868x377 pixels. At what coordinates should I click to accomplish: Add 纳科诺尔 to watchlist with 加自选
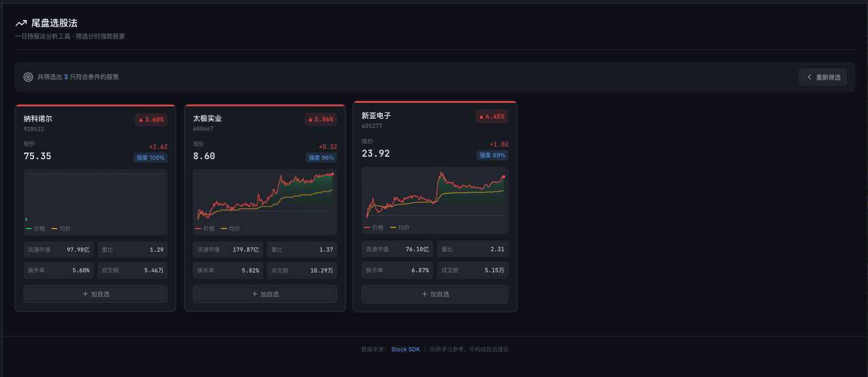tap(96, 294)
